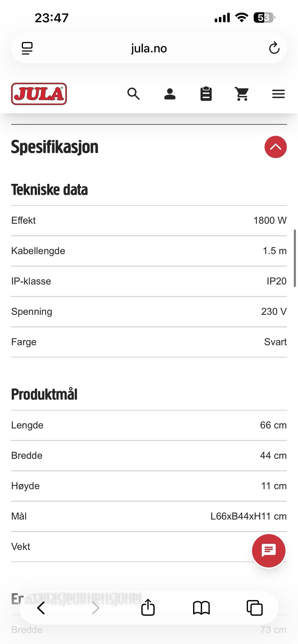Open the shopping list clipboard icon

click(x=206, y=94)
